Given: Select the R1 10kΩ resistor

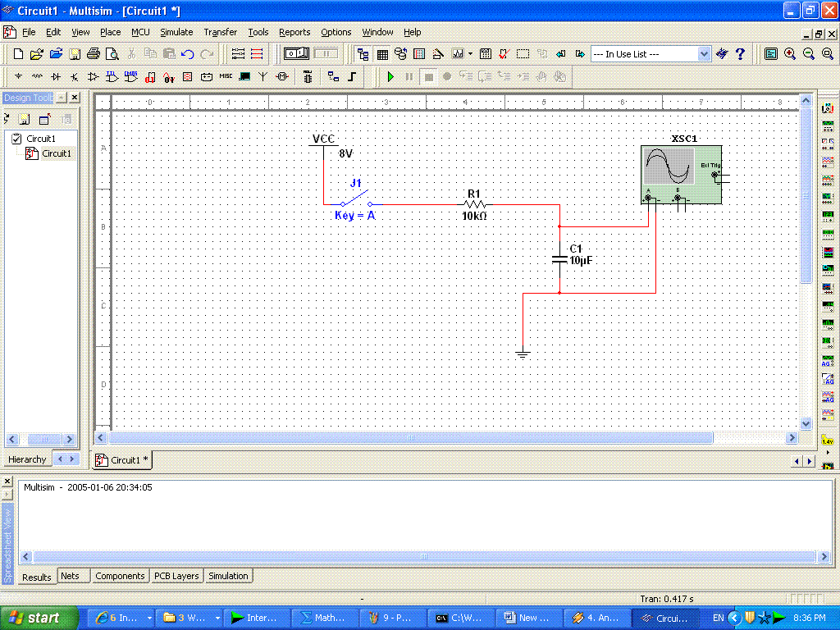Looking at the screenshot, I should tap(475, 204).
